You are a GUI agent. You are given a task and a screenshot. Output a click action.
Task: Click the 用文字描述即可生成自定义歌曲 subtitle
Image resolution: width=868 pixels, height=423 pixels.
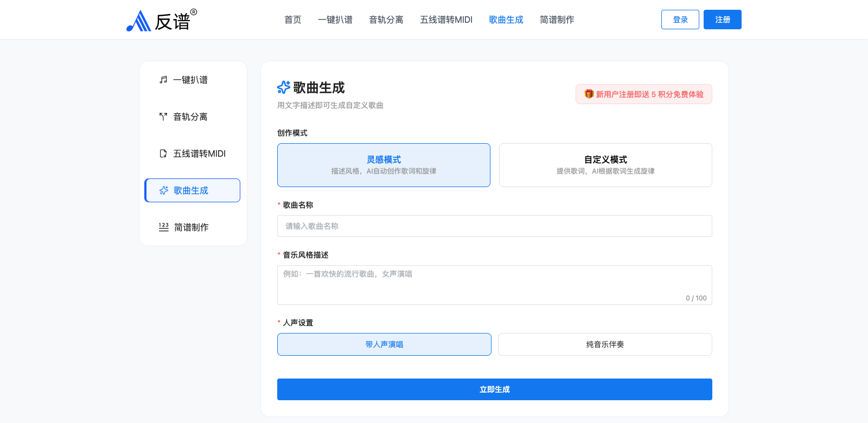[x=330, y=105]
